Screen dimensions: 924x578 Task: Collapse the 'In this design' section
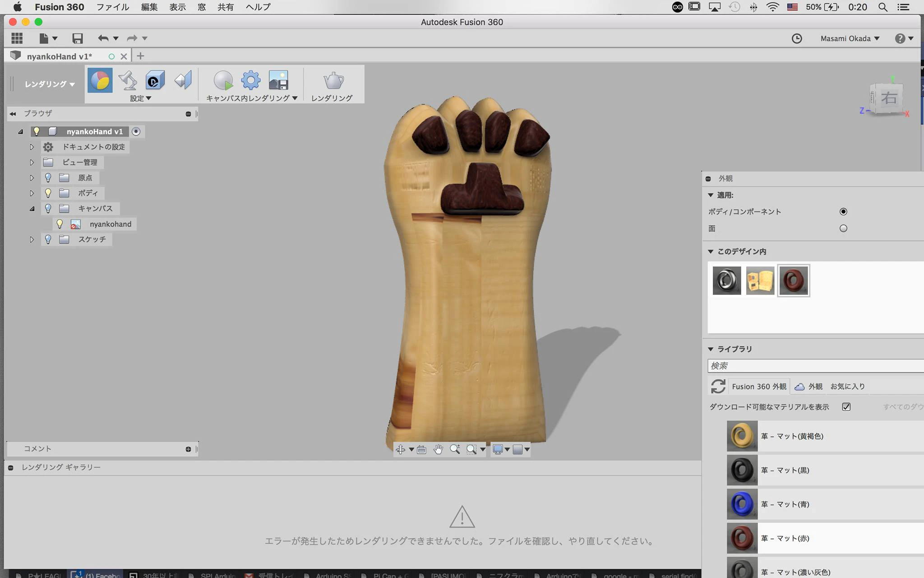pos(711,252)
